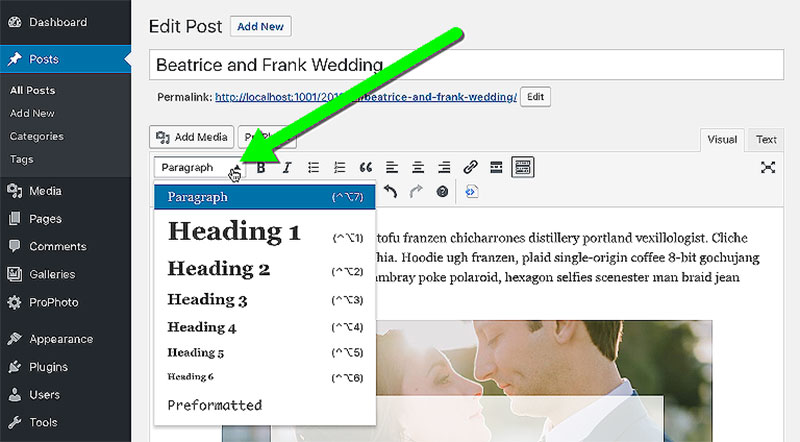Open Plugins menu
This screenshot has height=442, width=800.
(x=65, y=367)
